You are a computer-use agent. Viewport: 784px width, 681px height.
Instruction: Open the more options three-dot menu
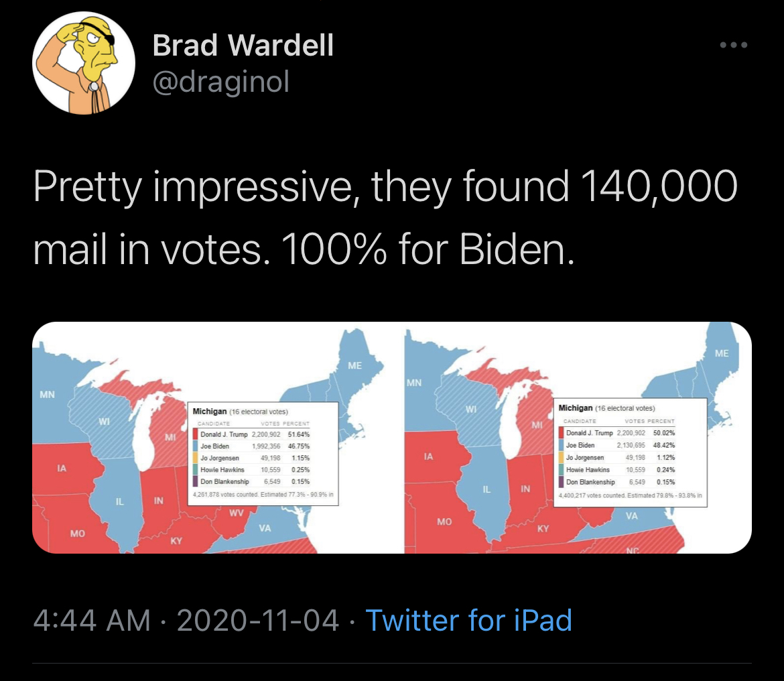click(x=733, y=46)
